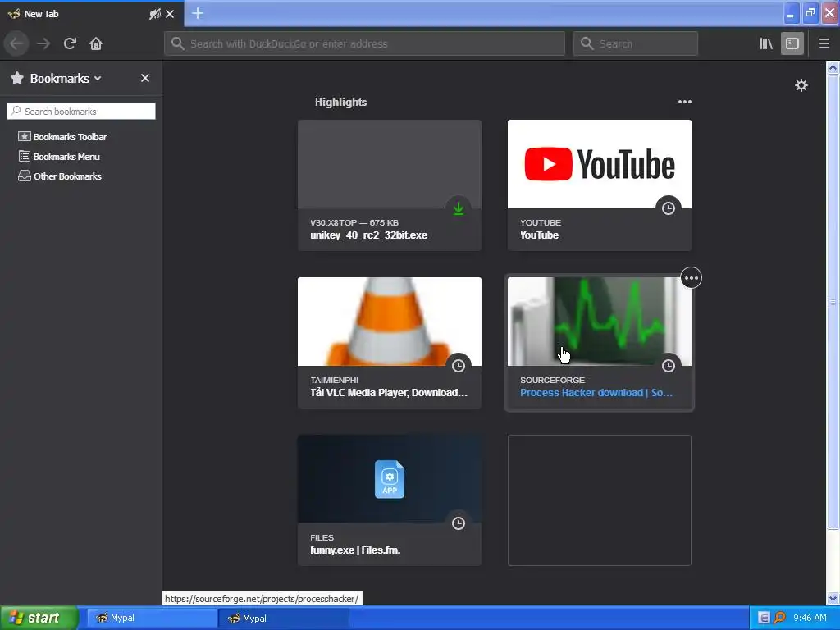Image resolution: width=840 pixels, height=630 pixels.
Task: Click muted audio icon on New Tab
Action: pos(155,14)
